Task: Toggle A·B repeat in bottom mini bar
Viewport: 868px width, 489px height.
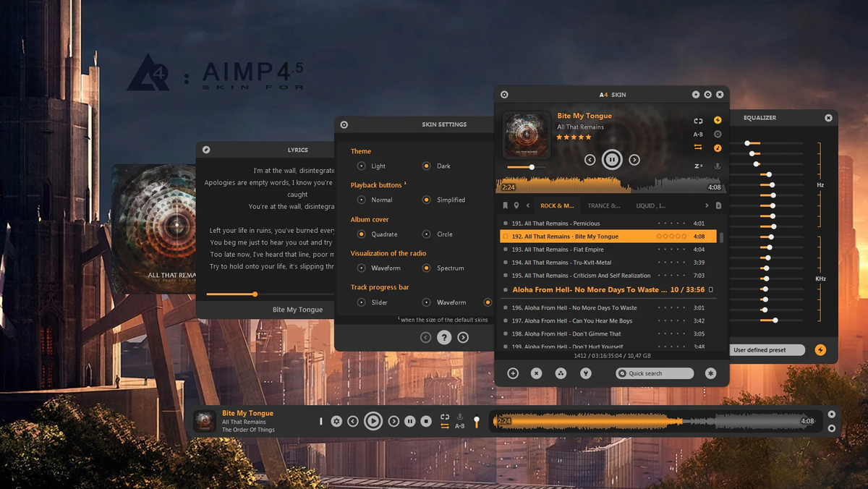Action: (460, 426)
